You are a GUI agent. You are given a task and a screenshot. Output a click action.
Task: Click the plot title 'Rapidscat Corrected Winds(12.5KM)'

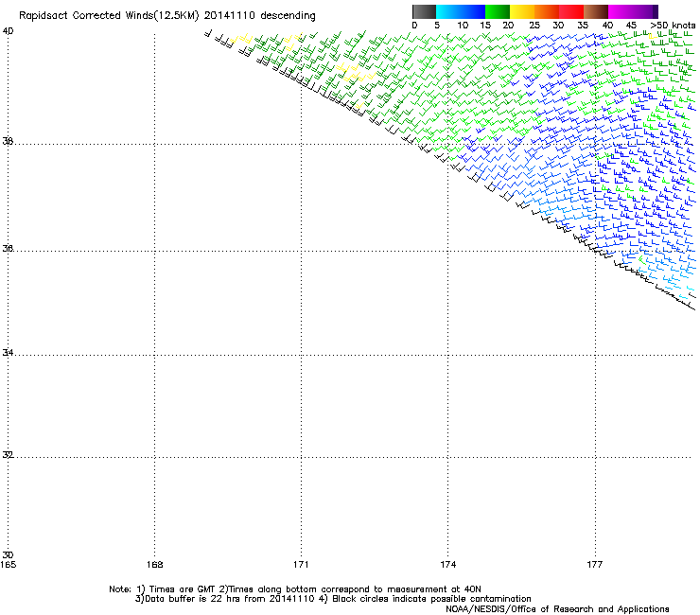coord(109,16)
